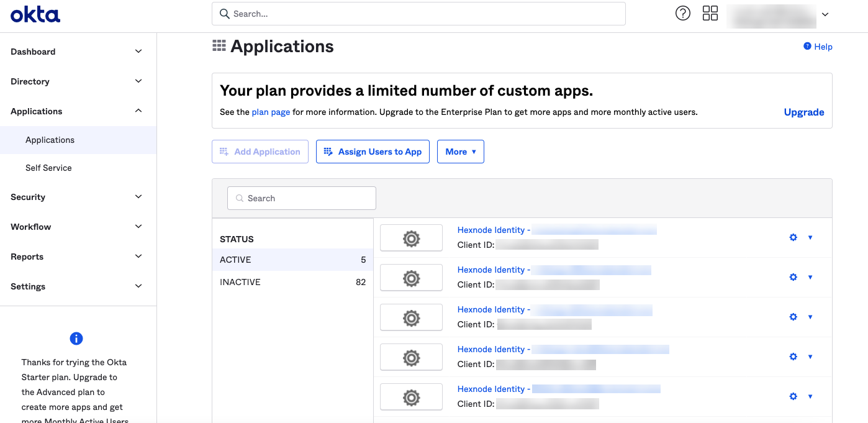Open the blue settings gear for fifth app
868x423 pixels.
point(793,396)
